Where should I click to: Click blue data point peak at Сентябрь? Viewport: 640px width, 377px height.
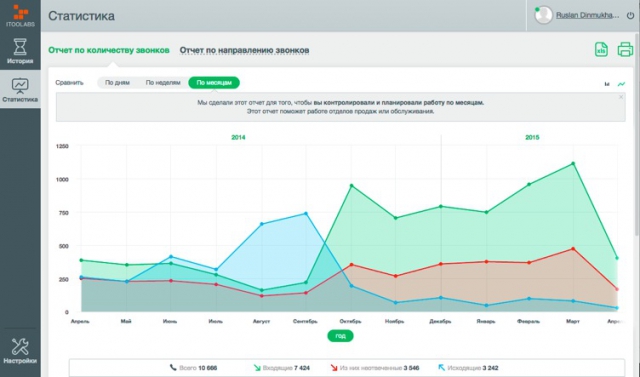[x=306, y=213]
